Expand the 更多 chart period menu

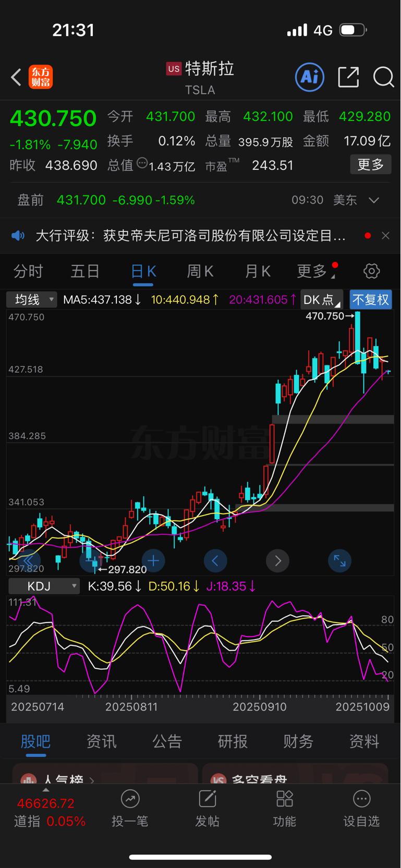click(315, 271)
